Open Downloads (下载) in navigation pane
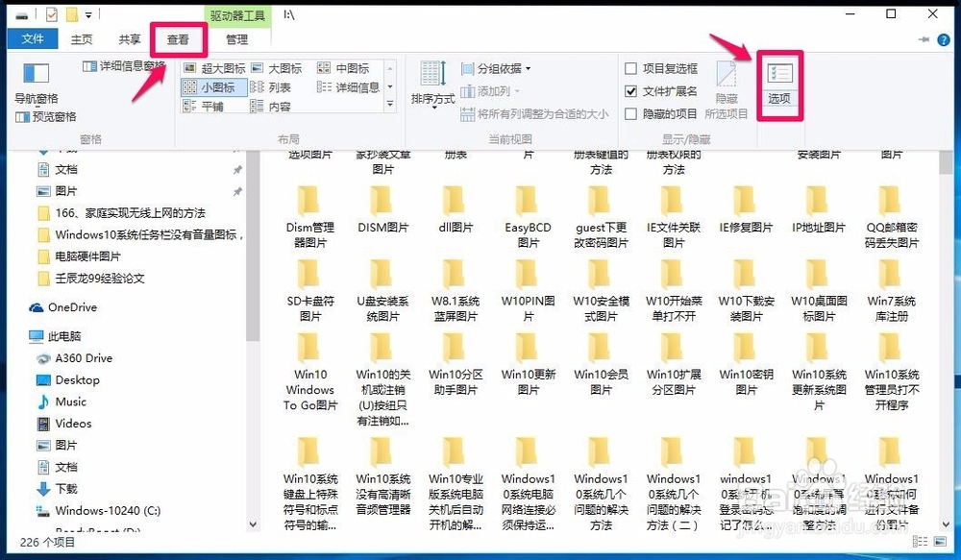The height and width of the screenshot is (560, 961). point(58,489)
